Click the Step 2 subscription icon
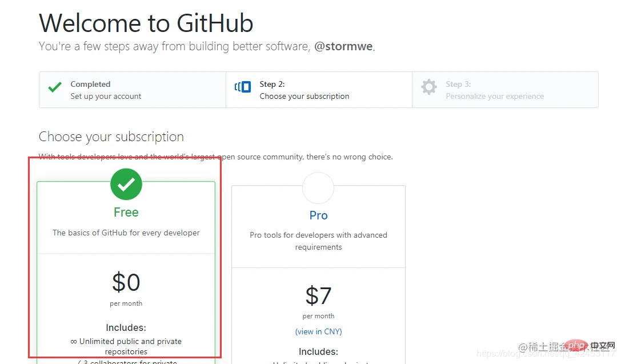The width and height of the screenshot is (621, 364). coord(243,87)
